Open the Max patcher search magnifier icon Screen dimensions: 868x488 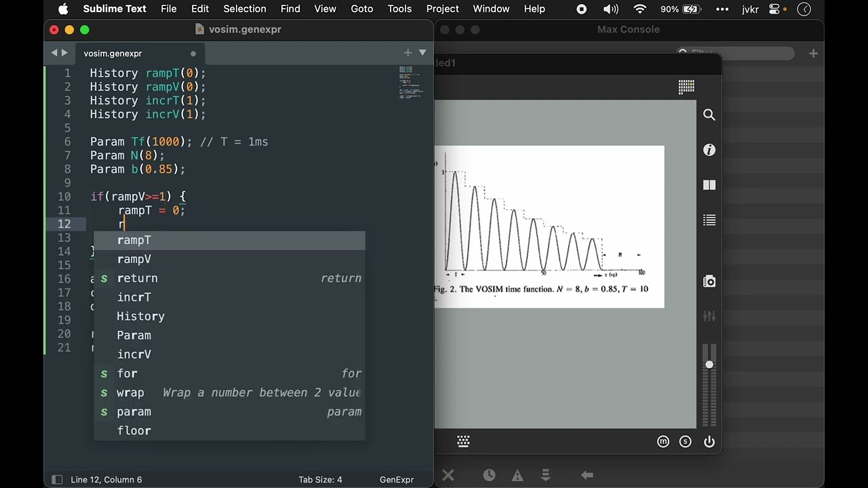pos(709,115)
